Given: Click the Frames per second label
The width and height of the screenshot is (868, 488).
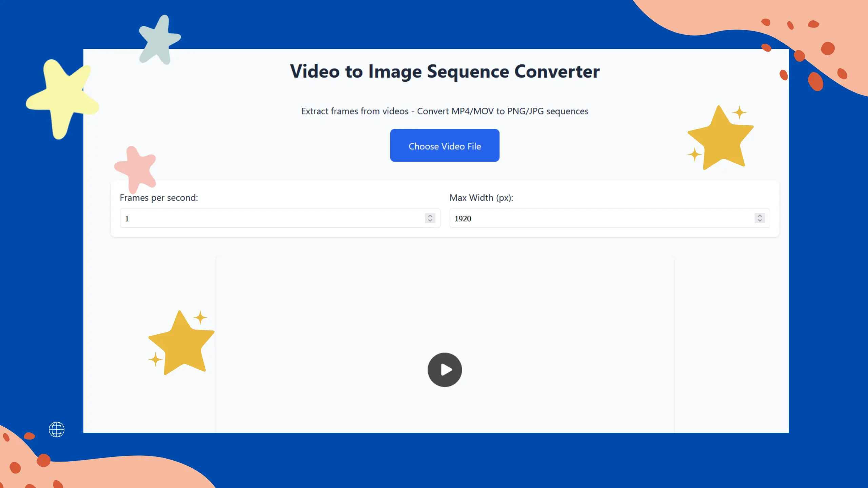Looking at the screenshot, I should coord(159,198).
